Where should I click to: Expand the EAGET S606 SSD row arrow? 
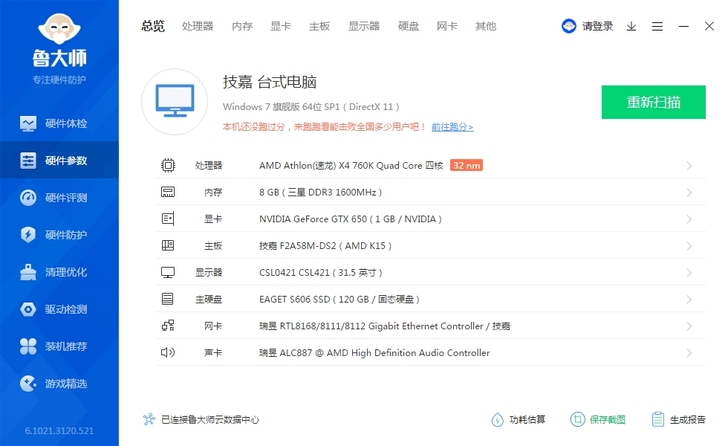pos(689,299)
